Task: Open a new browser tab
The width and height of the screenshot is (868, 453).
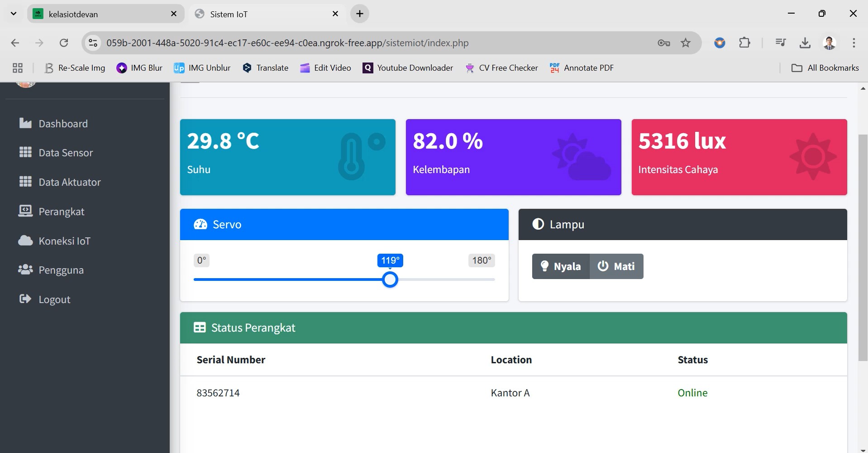Action: point(360,14)
